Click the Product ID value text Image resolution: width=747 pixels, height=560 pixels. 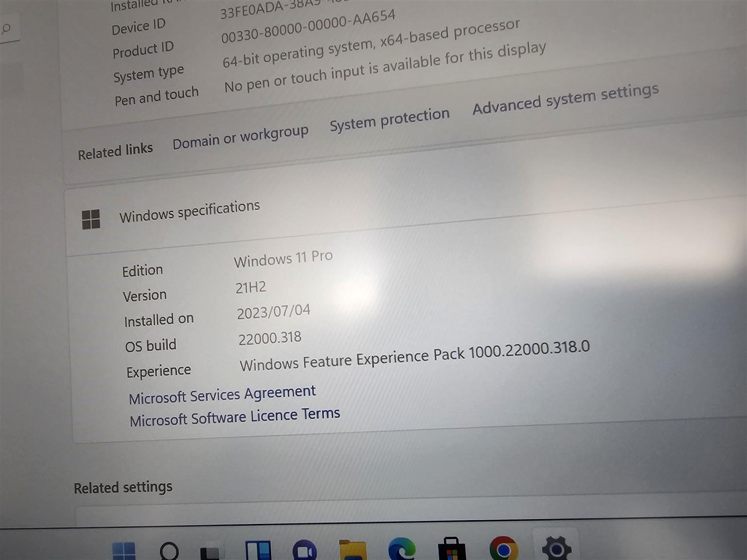coord(308,27)
